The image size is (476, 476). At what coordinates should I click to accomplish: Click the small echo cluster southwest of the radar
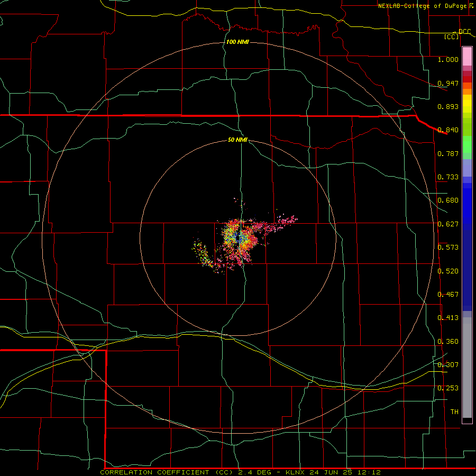(202, 253)
